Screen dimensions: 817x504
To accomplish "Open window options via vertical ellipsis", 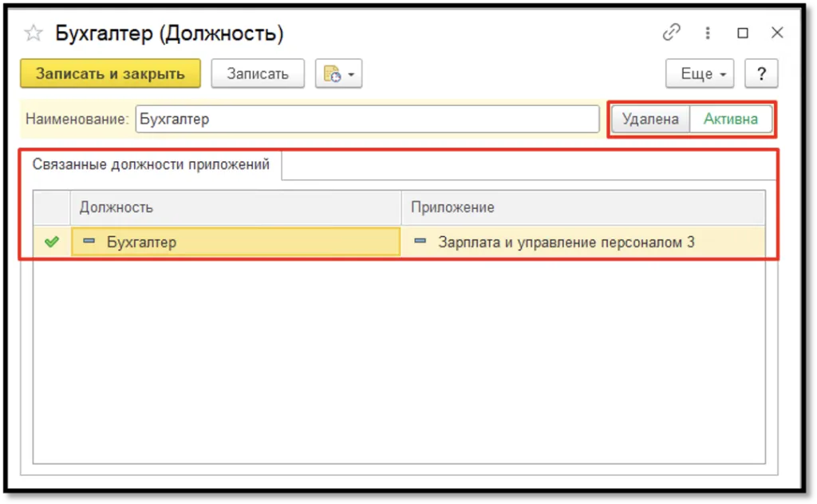I will 708,33.
